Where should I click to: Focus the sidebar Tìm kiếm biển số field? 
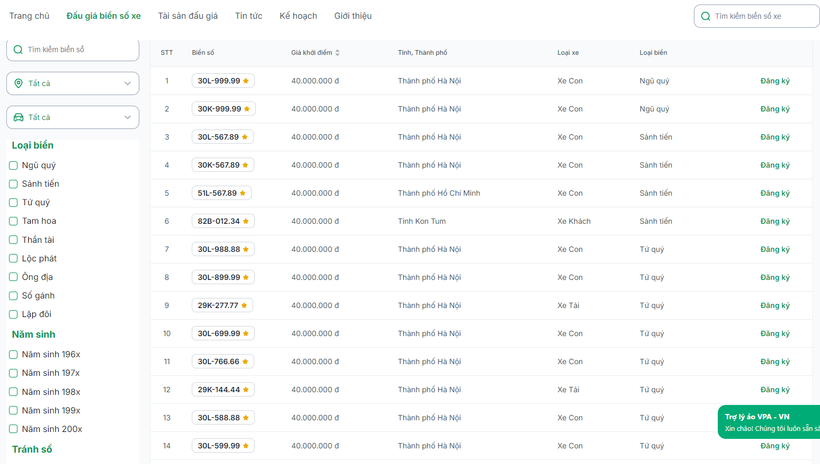click(80, 49)
